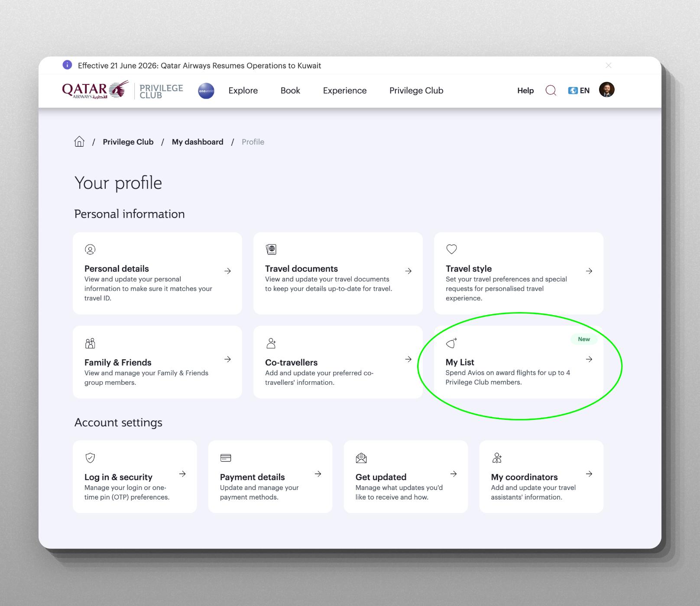Click the Payment details card icon
Image resolution: width=700 pixels, height=606 pixels.
[x=226, y=458]
